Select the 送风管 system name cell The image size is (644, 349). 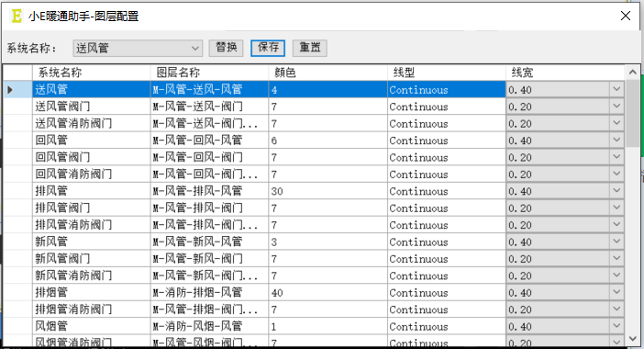tap(92, 89)
